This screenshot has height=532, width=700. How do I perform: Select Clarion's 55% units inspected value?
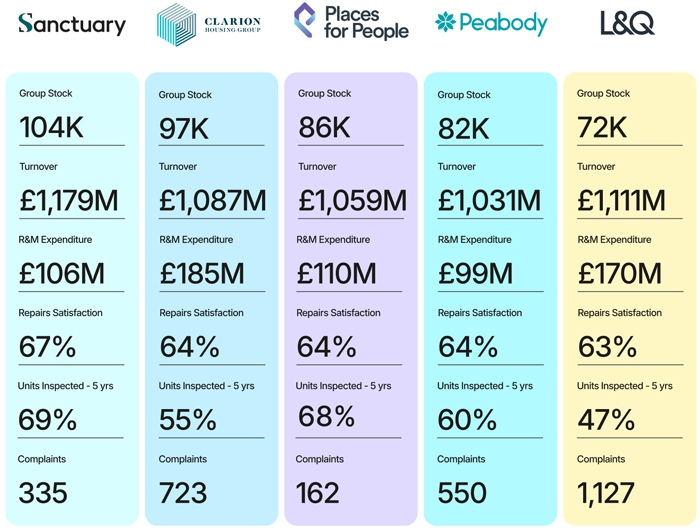[x=188, y=420]
